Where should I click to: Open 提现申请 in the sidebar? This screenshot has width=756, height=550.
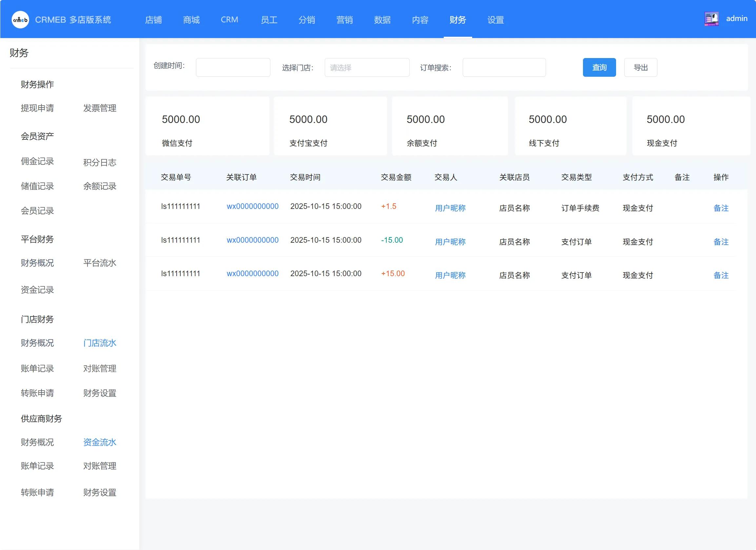[x=37, y=108]
